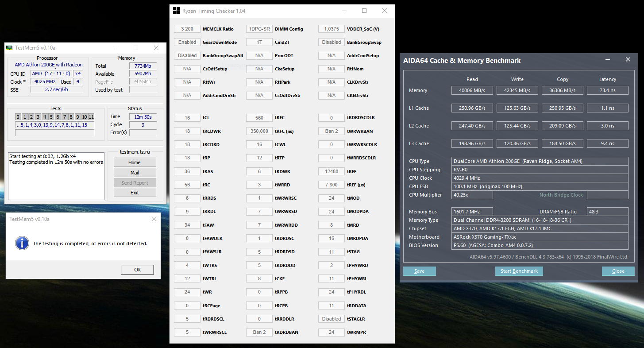Screen dimensions: 644x348
Task: Click the PageFile field showing 4065Mb
Action: click(x=143, y=82)
